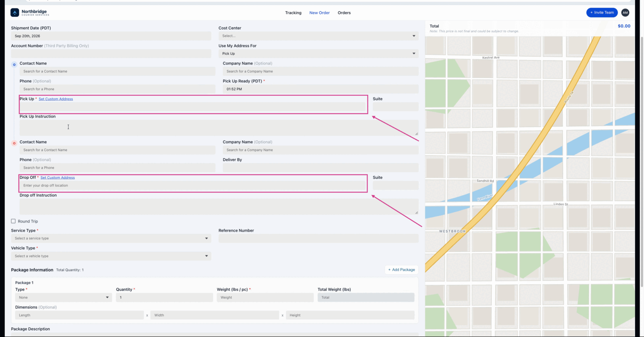The width and height of the screenshot is (644, 337).
Task: Click the Invite Team button
Action: coord(602,12)
